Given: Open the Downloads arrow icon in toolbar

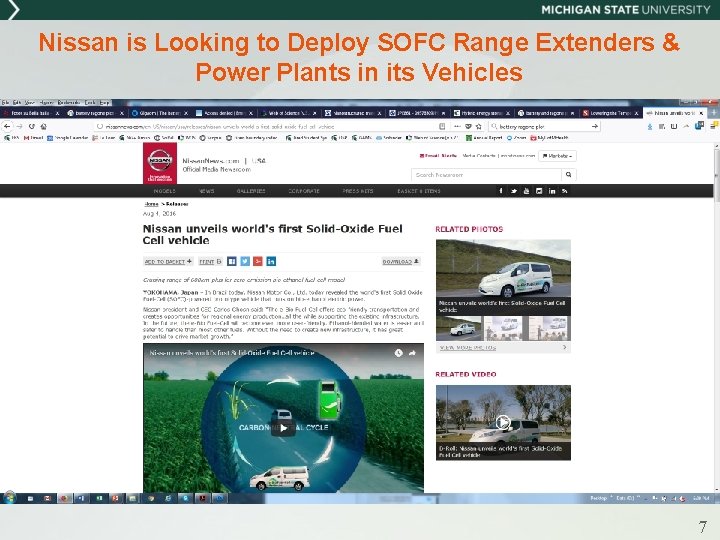Looking at the screenshot, I should pos(650,126).
